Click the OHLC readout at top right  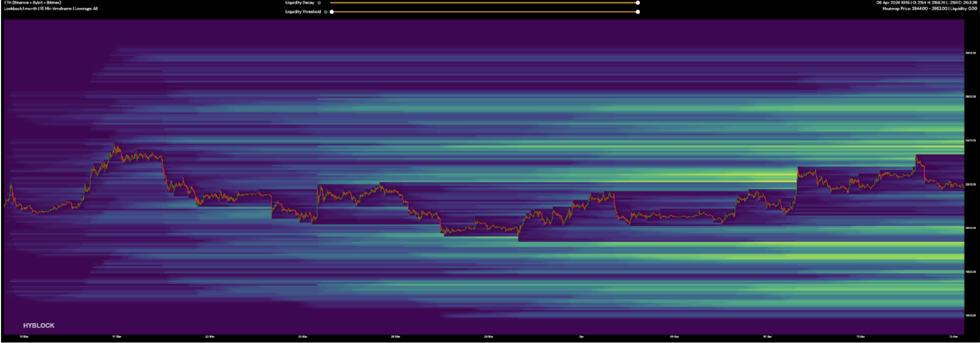927,3
